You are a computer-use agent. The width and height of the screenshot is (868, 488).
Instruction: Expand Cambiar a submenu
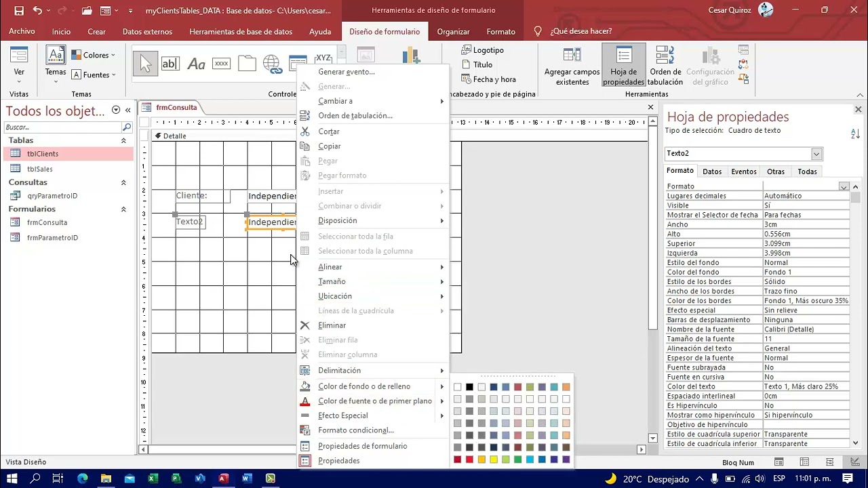tap(373, 101)
